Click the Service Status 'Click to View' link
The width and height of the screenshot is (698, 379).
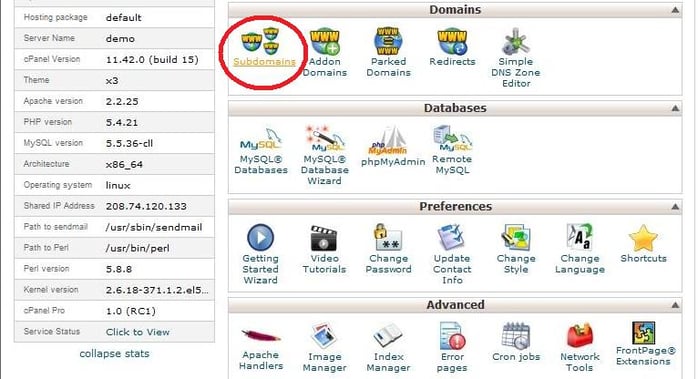pos(138,332)
